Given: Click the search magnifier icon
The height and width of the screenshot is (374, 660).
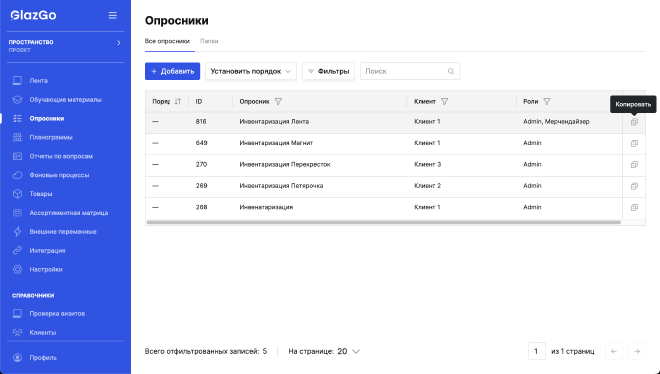Looking at the screenshot, I should pyautogui.click(x=451, y=71).
